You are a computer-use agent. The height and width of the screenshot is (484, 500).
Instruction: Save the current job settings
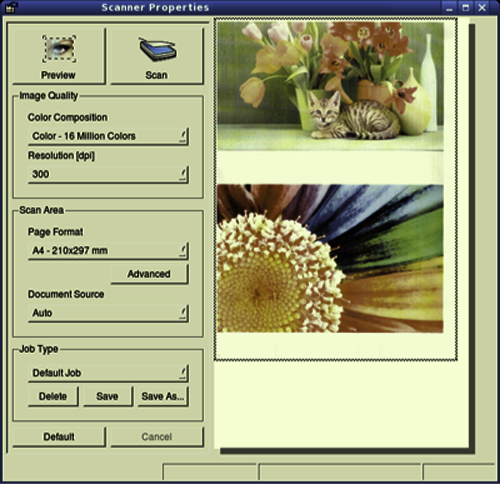pos(108,396)
